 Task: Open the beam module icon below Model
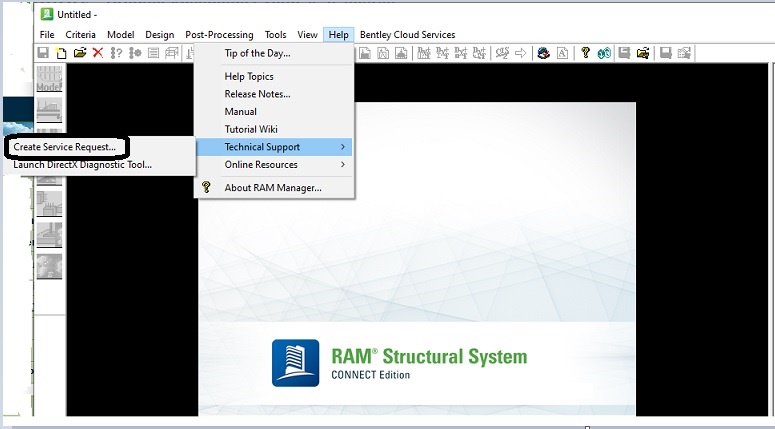pos(49,110)
